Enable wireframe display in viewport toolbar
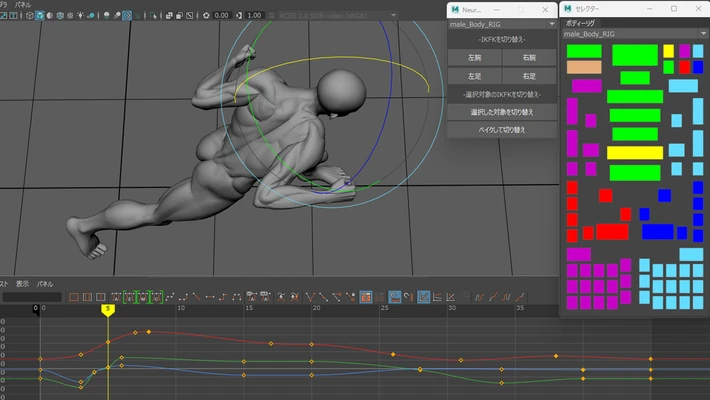The height and width of the screenshot is (400, 710). [x=29, y=15]
